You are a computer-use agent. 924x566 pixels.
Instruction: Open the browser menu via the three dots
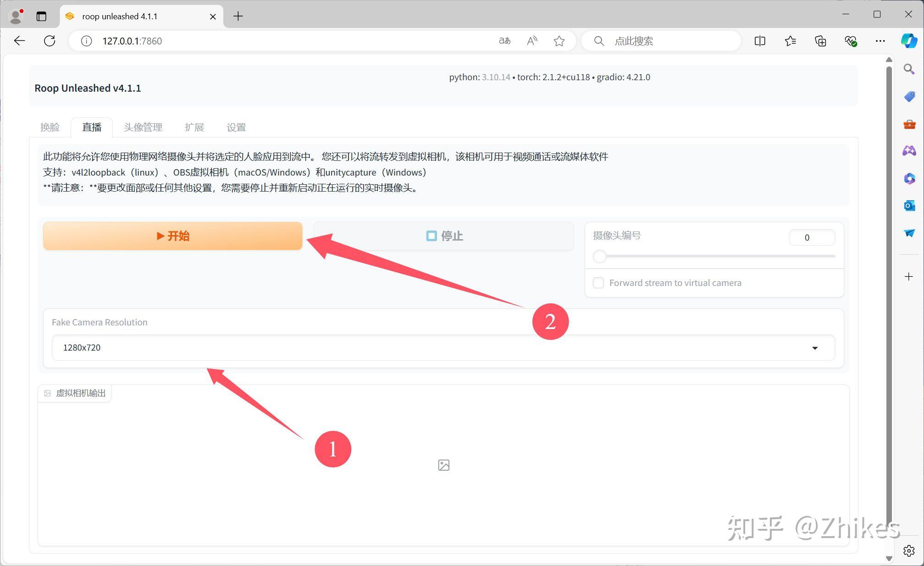click(x=880, y=41)
